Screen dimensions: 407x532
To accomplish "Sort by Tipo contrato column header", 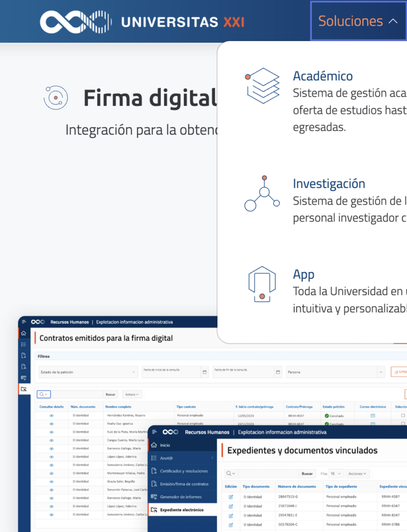I will (x=186, y=406).
